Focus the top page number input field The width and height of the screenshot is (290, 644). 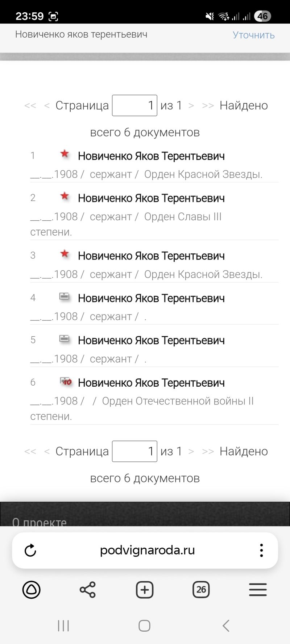(134, 105)
